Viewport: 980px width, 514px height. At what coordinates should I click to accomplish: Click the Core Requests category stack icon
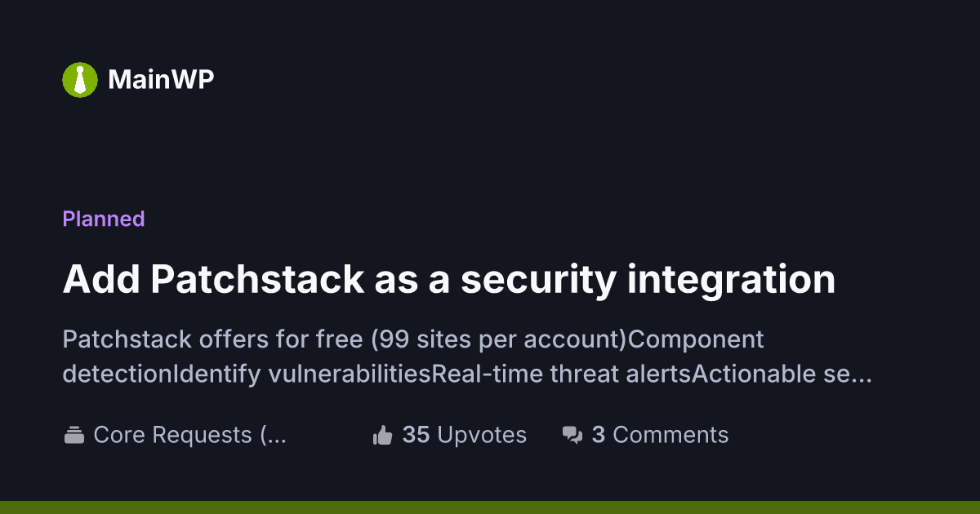74,435
